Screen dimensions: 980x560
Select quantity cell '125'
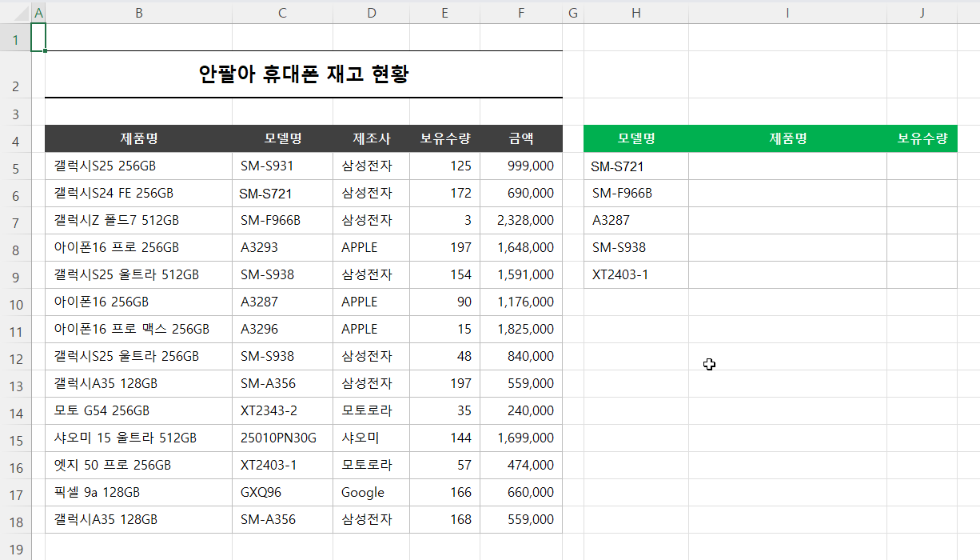444,166
